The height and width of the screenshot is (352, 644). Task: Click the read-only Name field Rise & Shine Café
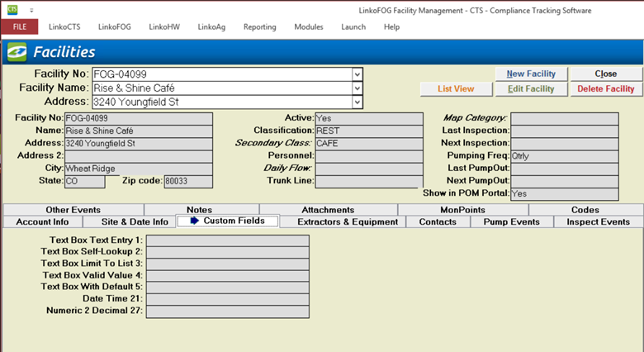(139, 131)
